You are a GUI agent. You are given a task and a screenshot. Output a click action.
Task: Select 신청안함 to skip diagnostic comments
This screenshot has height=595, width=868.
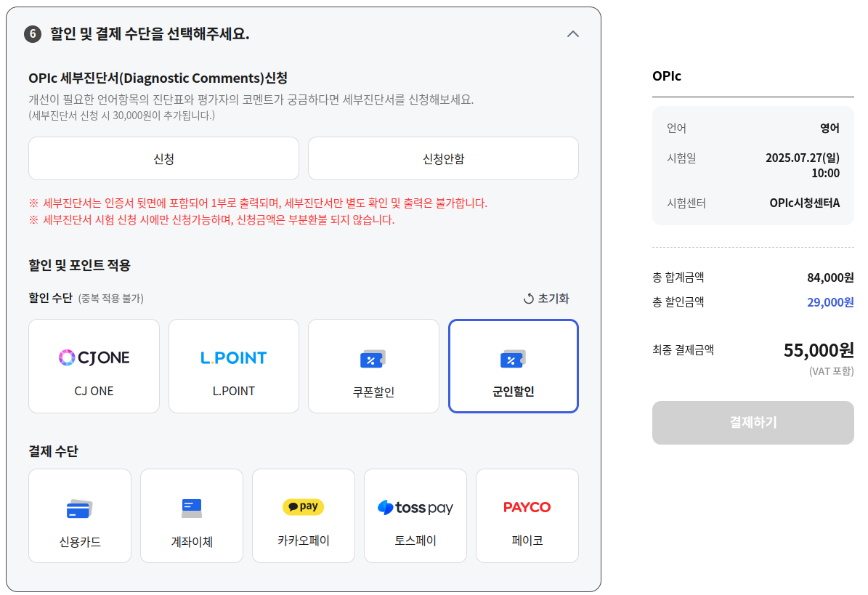442,158
